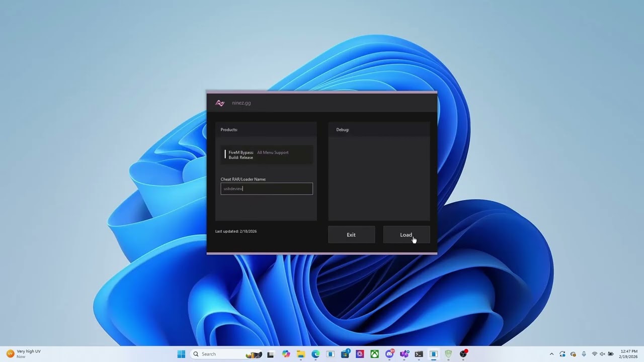
Task: Click the 'Last updated: 2/18/2026' text
Action: pyautogui.click(x=236, y=231)
